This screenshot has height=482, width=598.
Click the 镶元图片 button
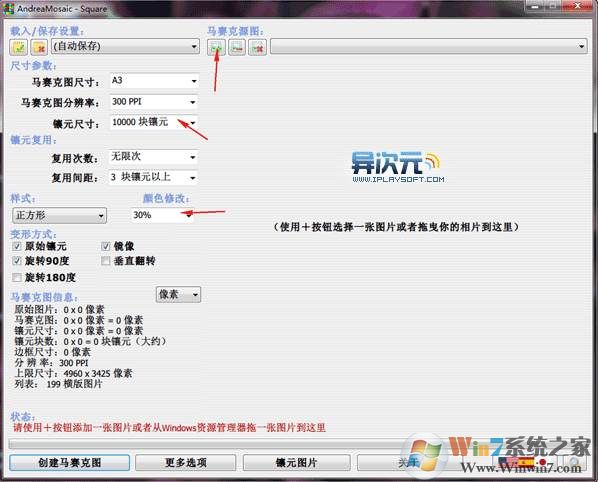[296, 463]
